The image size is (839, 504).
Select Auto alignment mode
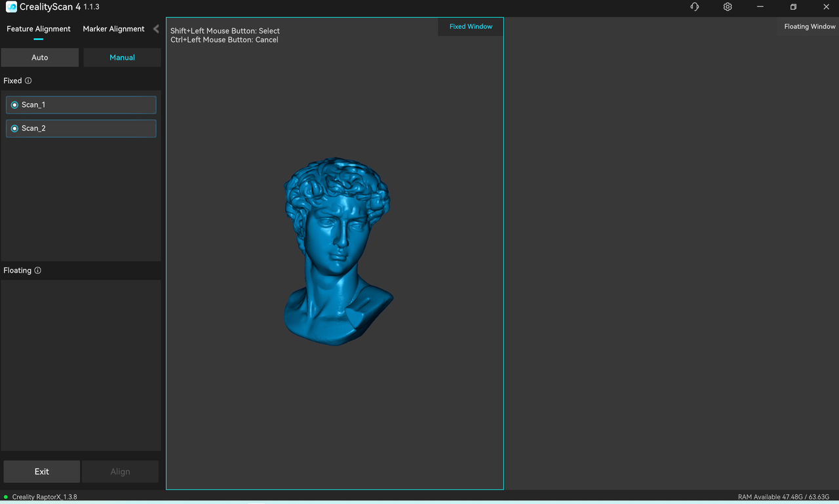[40, 58]
